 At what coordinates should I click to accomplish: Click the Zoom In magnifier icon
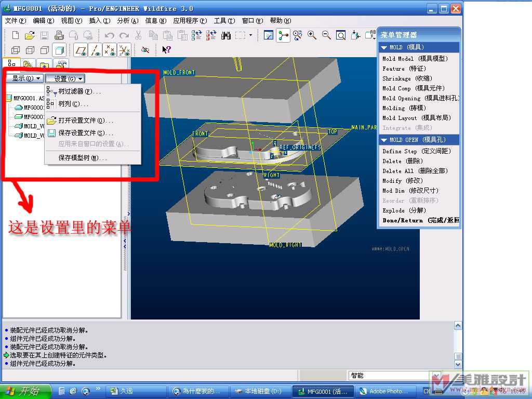[312, 35]
